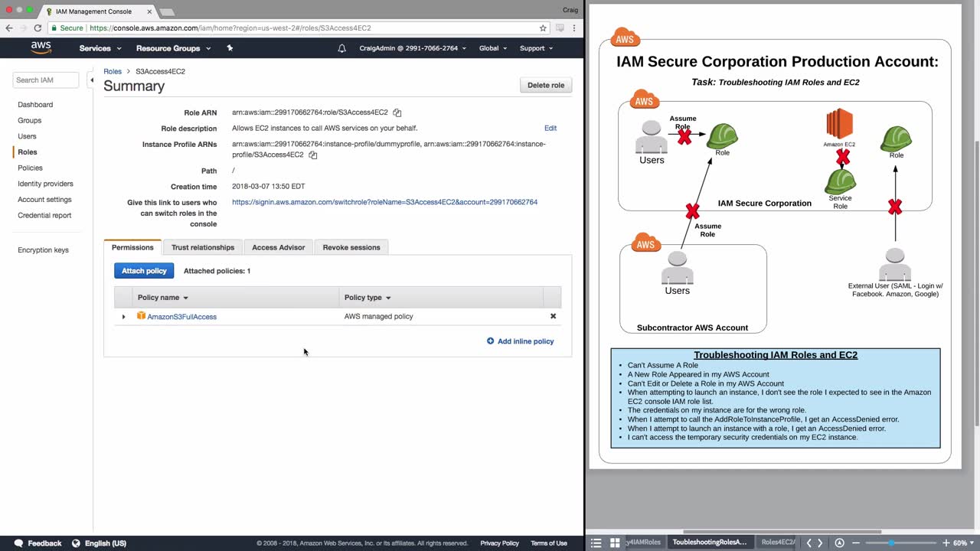This screenshot has width=980, height=551.
Task: Click the Search IAM field
Action: click(46, 80)
